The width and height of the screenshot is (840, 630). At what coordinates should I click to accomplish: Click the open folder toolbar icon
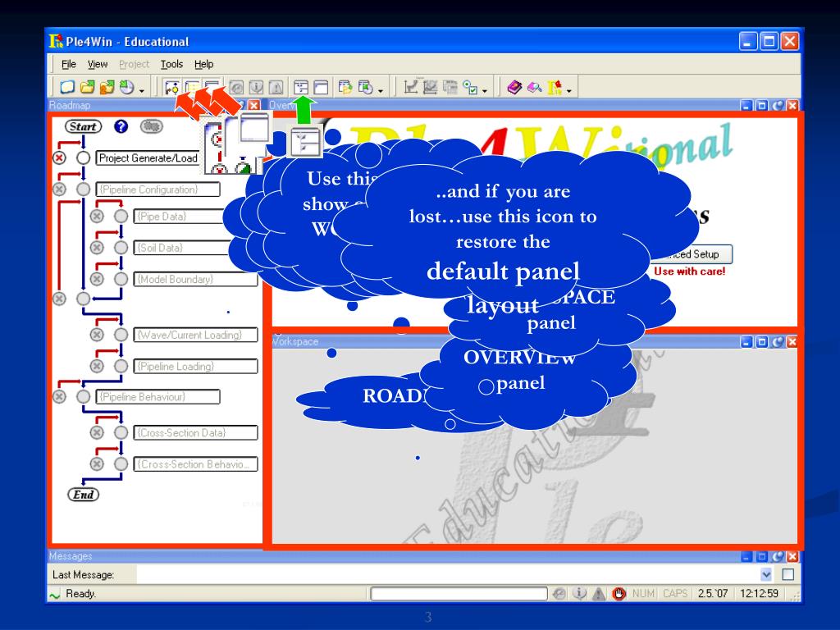[87, 87]
